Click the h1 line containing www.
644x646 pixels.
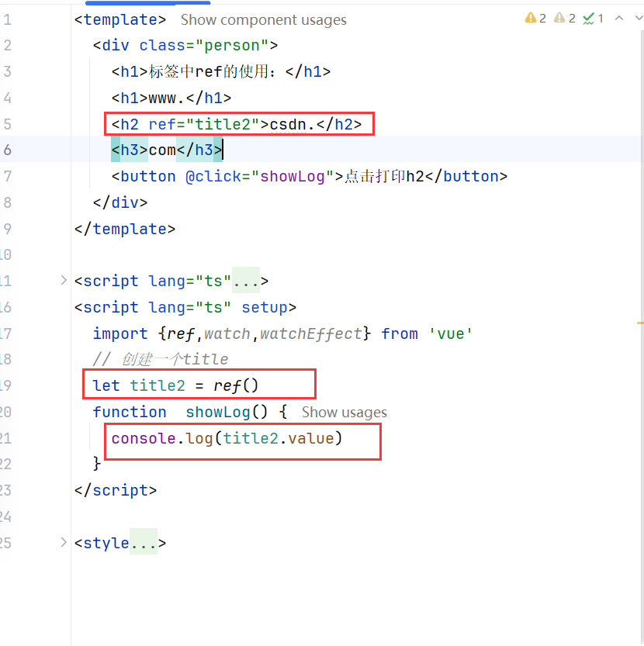171,98
